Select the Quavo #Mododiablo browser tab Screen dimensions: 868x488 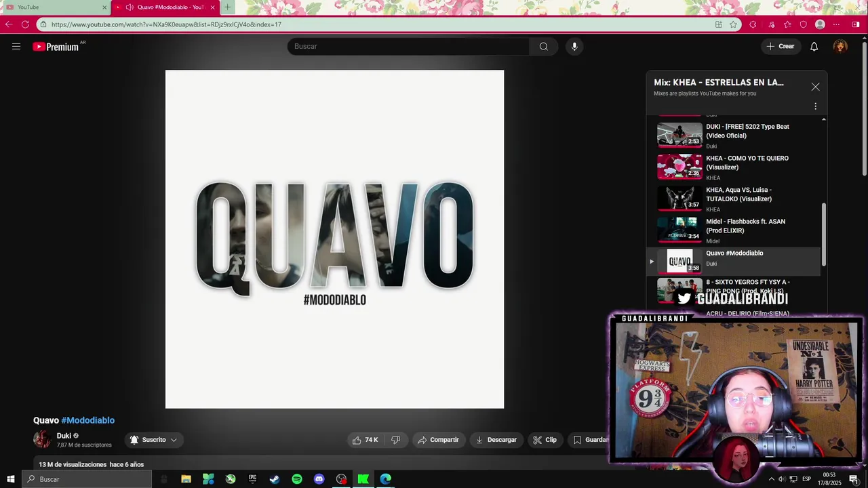pyautogui.click(x=165, y=7)
